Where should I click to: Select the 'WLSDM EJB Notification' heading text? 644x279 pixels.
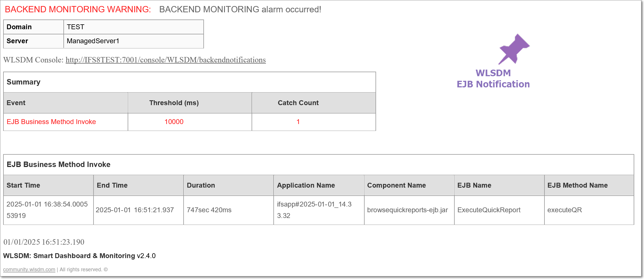click(x=493, y=78)
